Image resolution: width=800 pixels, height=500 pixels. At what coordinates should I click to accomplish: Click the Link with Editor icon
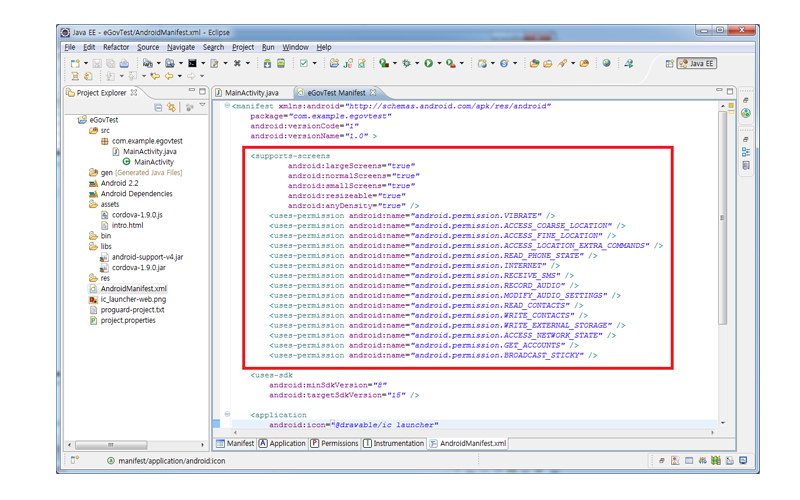coord(172,107)
